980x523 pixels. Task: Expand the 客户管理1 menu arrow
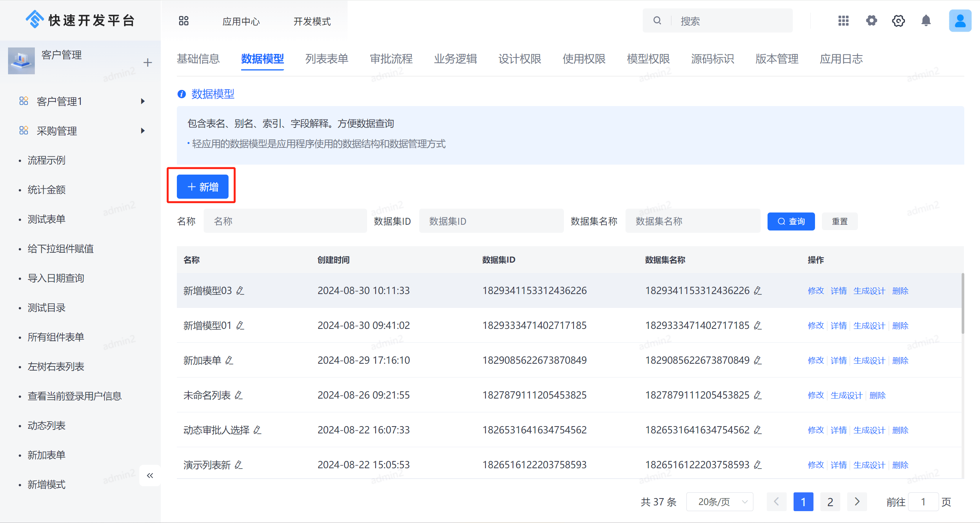click(143, 101)
